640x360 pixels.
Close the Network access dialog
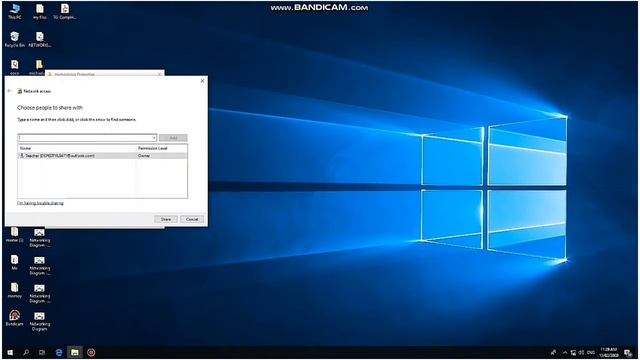pos(202,81)
